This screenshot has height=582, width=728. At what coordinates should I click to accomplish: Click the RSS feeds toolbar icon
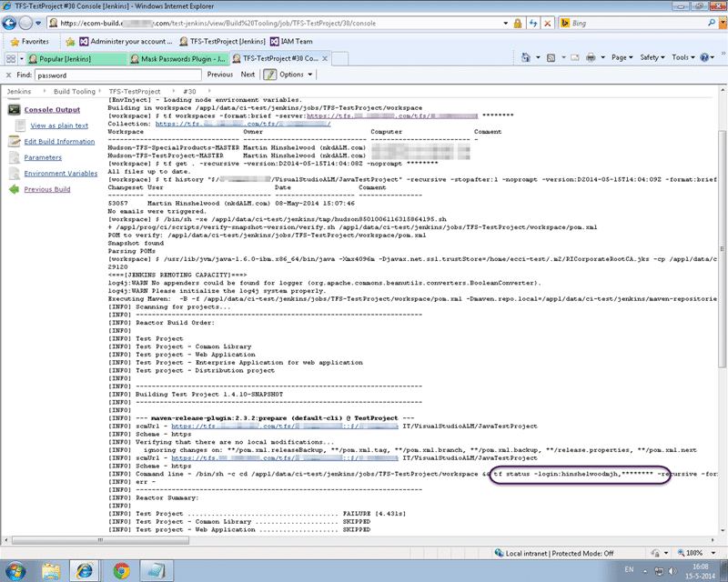click(551, 57)
